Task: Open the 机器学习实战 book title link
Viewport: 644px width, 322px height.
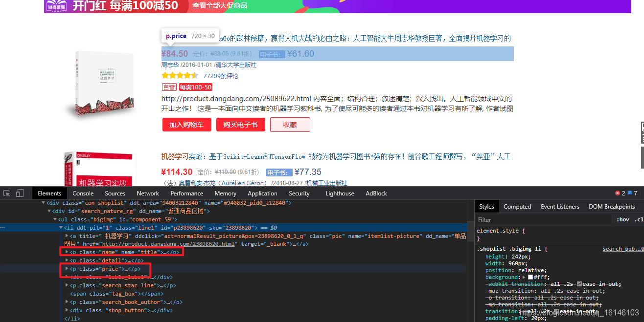Action: coord(336,156)
